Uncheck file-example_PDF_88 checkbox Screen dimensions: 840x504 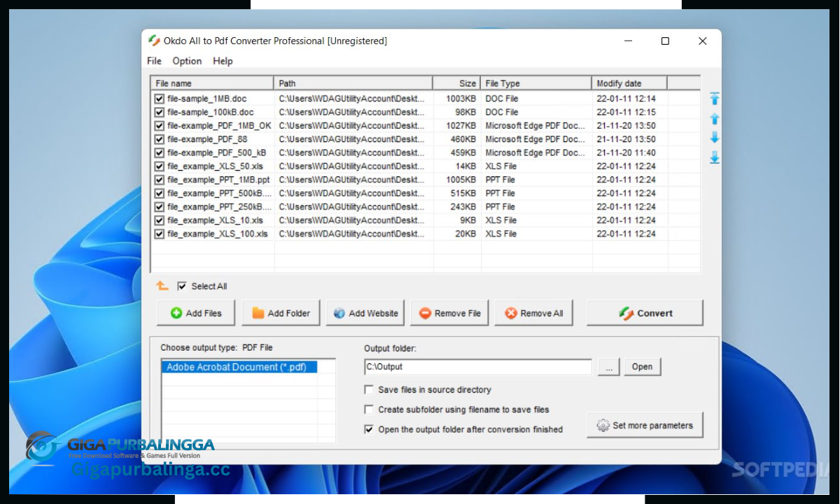160,139
